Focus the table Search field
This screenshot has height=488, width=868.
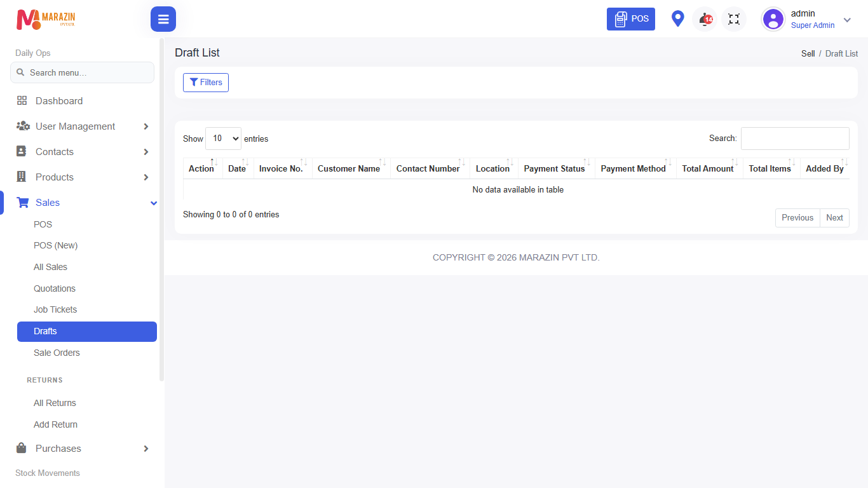[795, 139]
